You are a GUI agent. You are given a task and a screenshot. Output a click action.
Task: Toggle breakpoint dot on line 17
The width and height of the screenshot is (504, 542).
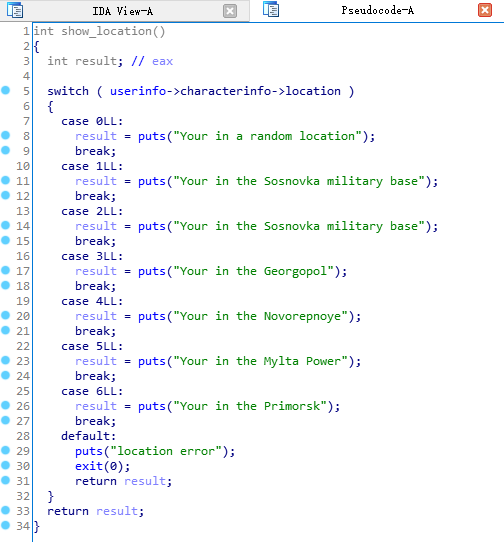[x=6, y=270]
